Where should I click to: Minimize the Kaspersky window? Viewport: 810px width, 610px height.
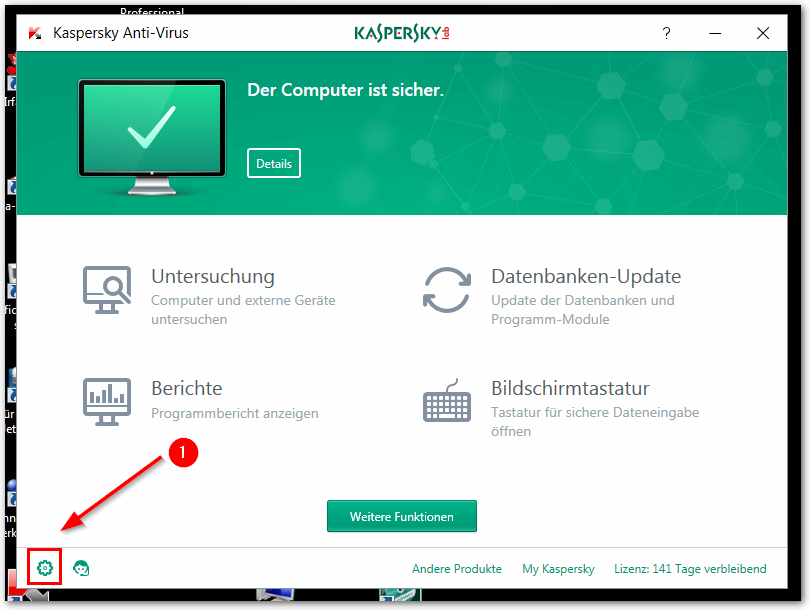pyautogui.click(x=715, y=34)
